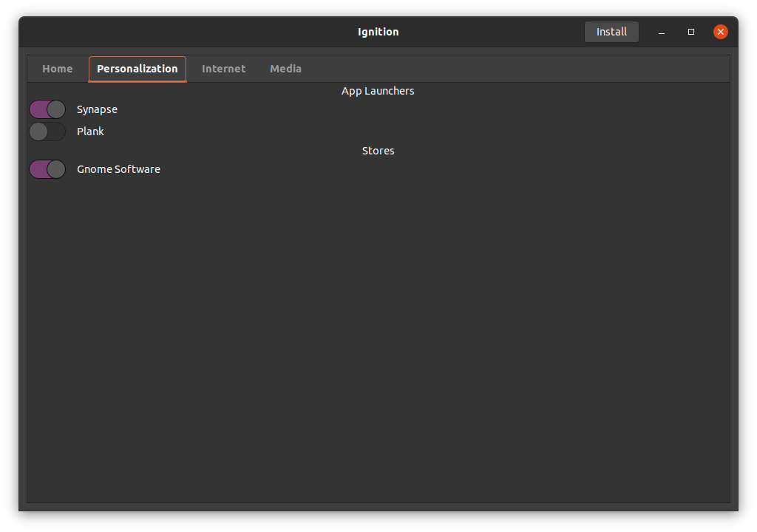Viewport: 757px width, 532px height.
Task: Click the Personalization tab
Action: [x=137, y=69]
